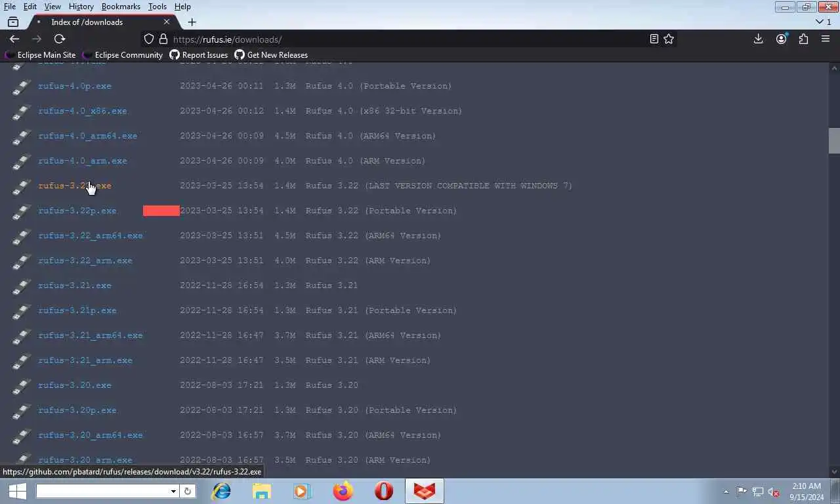The width and height of the screenshot is (840, 504).
Task: Open the Tools menu
Action: point(157,7)
